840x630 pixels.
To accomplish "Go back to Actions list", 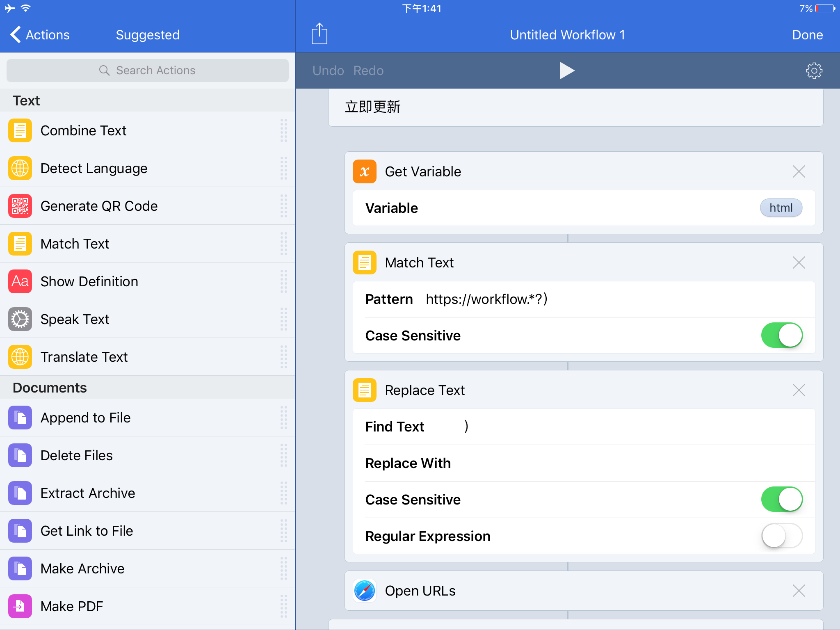I will tap(40, 35).
